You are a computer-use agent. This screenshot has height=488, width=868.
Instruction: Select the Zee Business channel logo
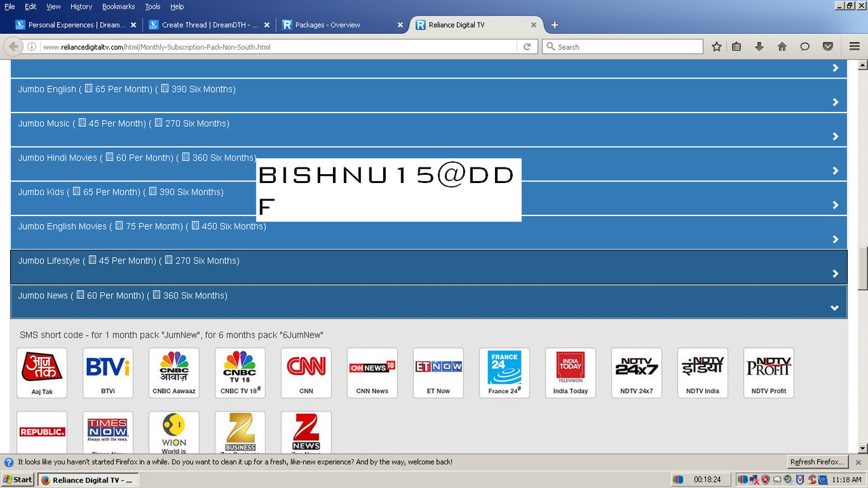(x=240, y=432)
